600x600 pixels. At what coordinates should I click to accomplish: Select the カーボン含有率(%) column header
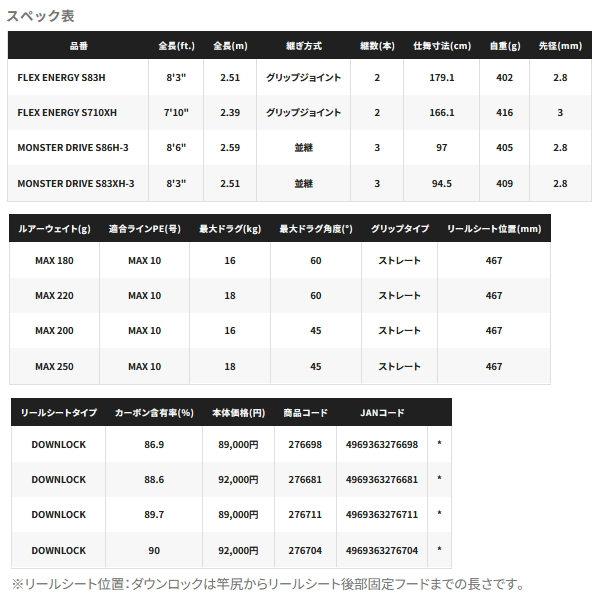(148, 412)
